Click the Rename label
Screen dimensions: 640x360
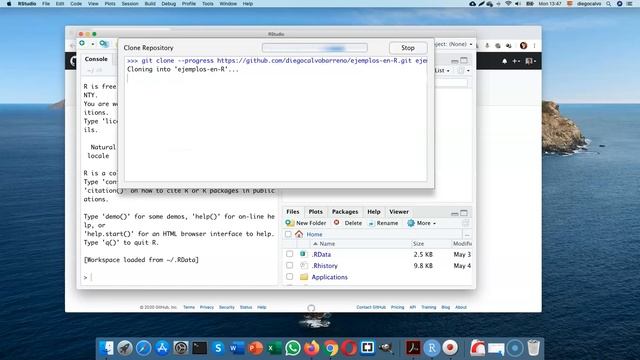[x=387, y=223]
